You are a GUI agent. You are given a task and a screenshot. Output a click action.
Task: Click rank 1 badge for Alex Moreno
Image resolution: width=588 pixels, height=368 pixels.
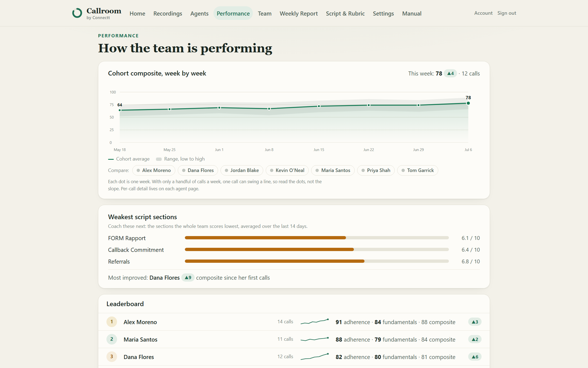(x=112, y=322)
